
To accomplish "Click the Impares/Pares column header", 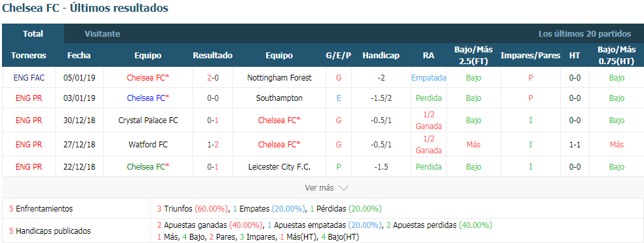I will point(530,56).
